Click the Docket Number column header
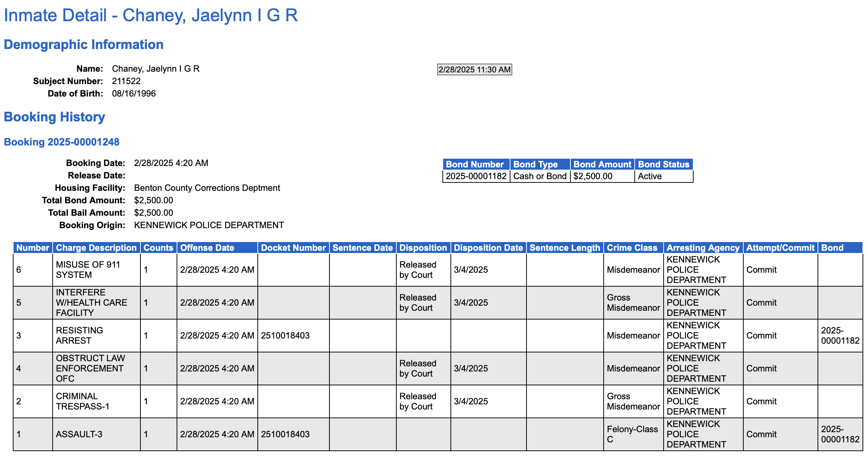 (x=293, y=248)
